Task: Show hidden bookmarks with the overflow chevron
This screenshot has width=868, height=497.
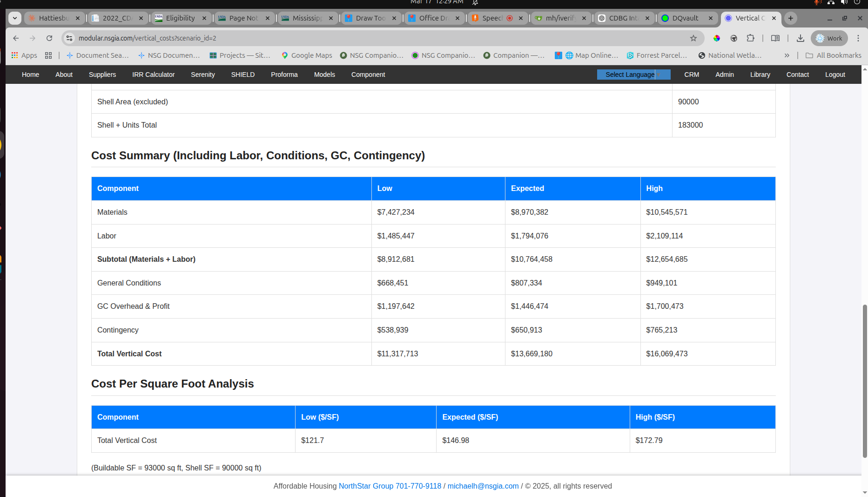Action: pyautogui.click(x=787, y=55)
